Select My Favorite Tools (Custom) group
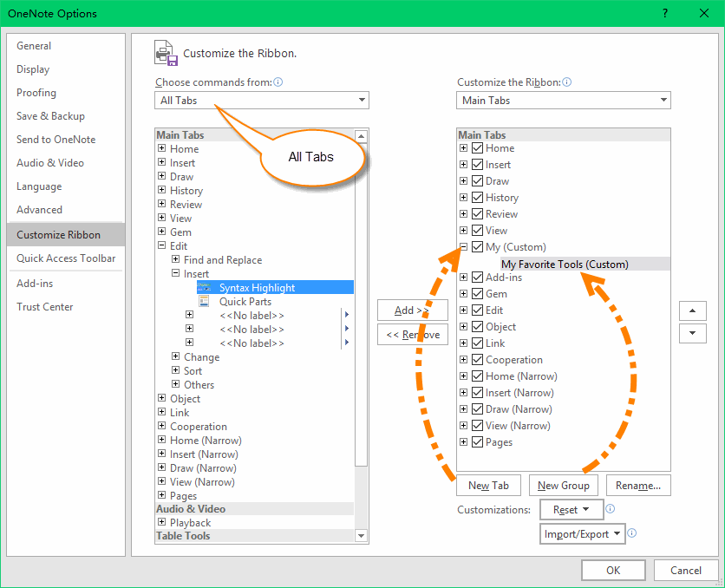 tap(565, 264)
